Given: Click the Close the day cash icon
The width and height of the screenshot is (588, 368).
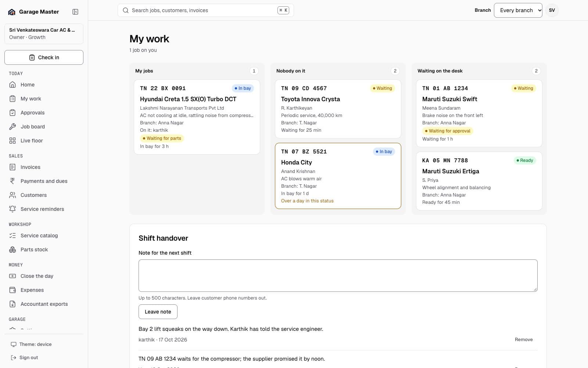Looking at the screenshot, I should click(x=12, y=276).
